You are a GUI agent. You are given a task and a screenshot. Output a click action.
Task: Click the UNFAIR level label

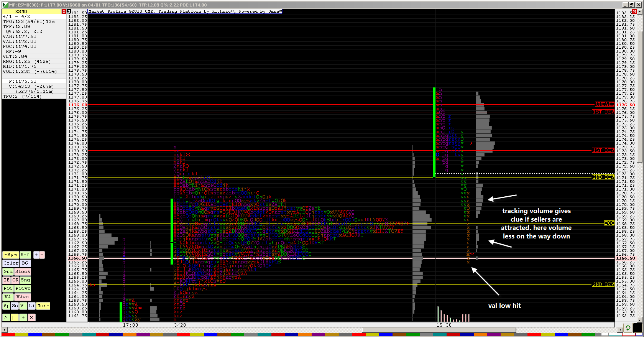pos(605,104)
